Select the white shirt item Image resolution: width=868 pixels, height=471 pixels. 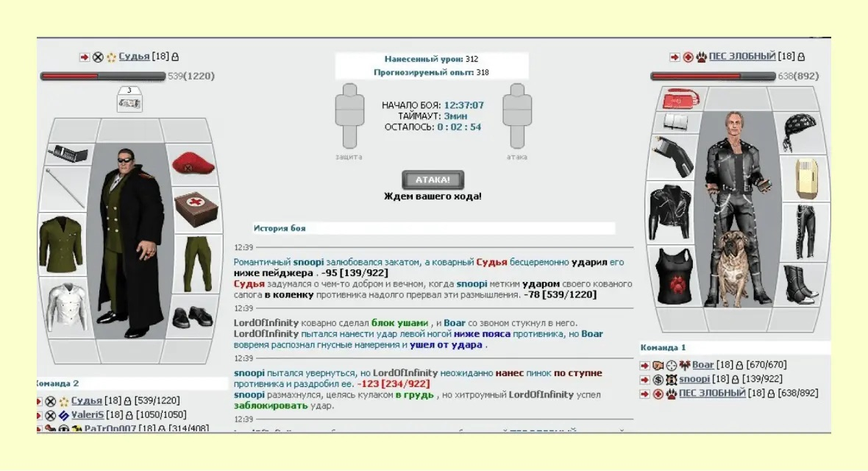point(66,306)
